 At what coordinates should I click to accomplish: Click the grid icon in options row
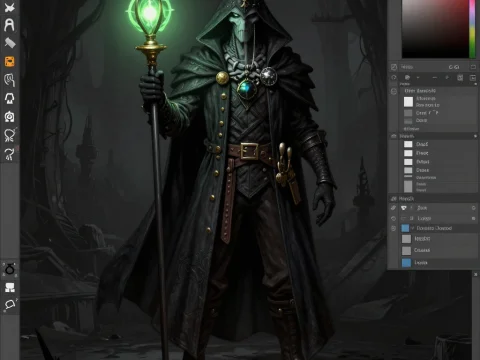[x=460, y=78]
